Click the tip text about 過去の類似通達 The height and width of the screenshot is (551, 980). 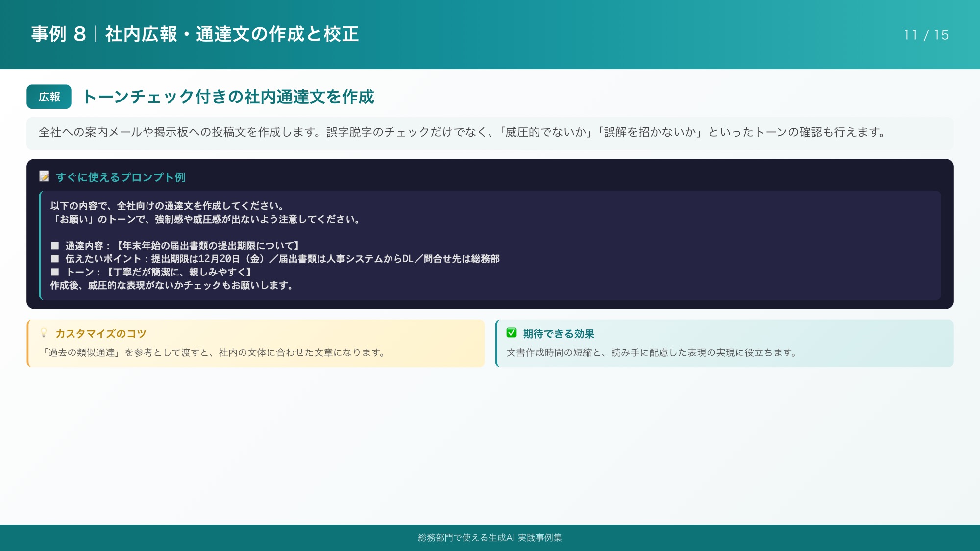click(x=214, y=352)
